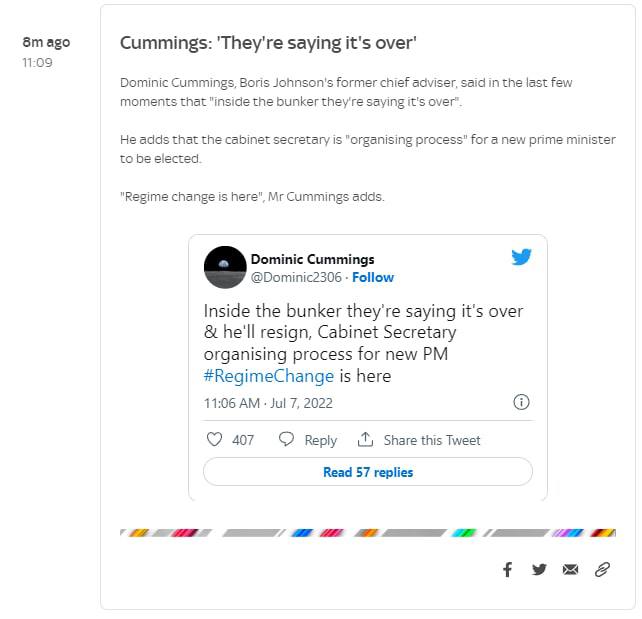Share the post via the Facebook icon
Viewport: 642px width, 619px height.
pyautogui.click(x=507, y=569)
